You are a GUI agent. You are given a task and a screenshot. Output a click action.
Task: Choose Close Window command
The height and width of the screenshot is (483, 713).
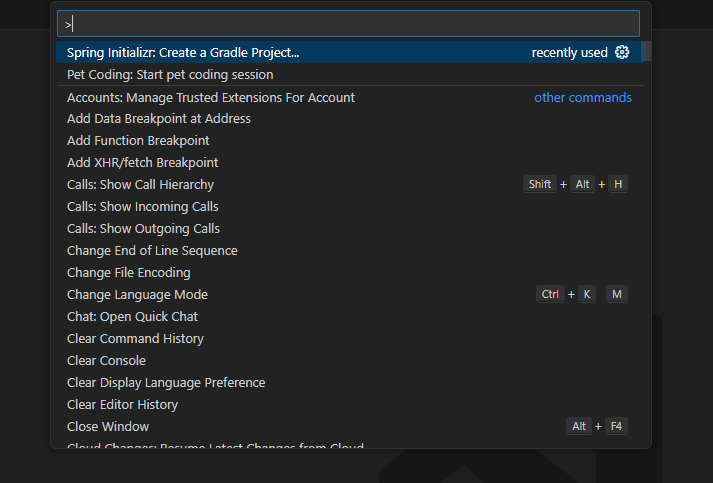coord(350,427)
